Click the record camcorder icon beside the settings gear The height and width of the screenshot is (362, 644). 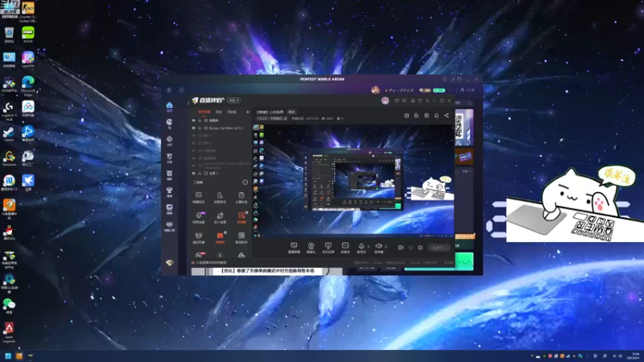(400, 248)
